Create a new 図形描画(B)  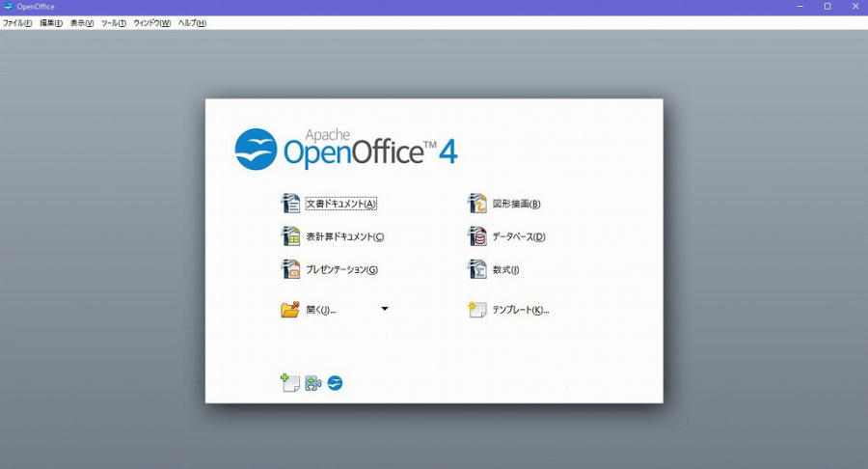(517, 204)
